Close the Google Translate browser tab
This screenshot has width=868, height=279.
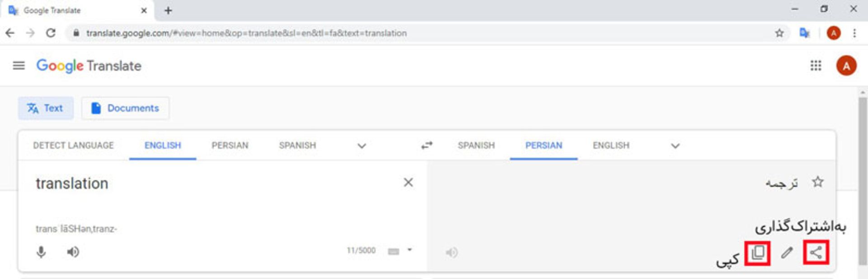click(144, 10)
